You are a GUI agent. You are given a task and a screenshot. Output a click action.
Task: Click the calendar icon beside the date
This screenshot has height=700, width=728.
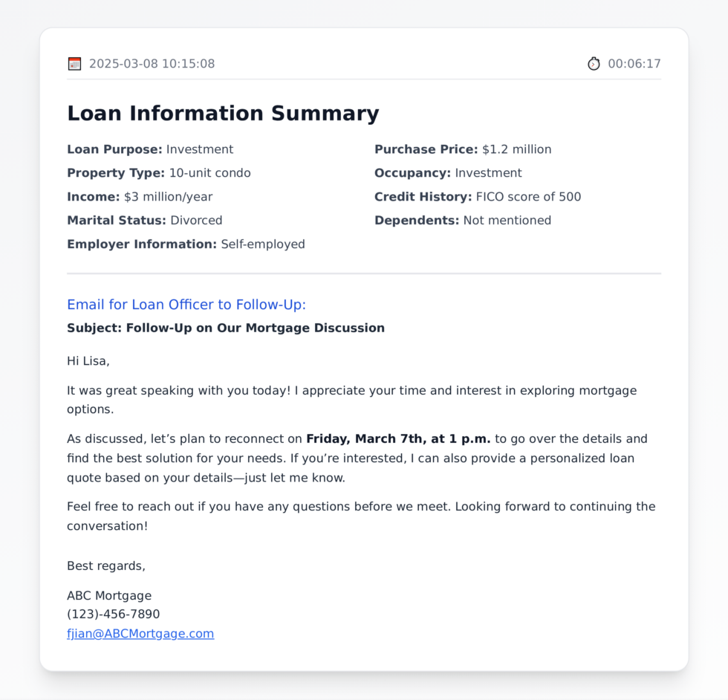pos(74,64)
